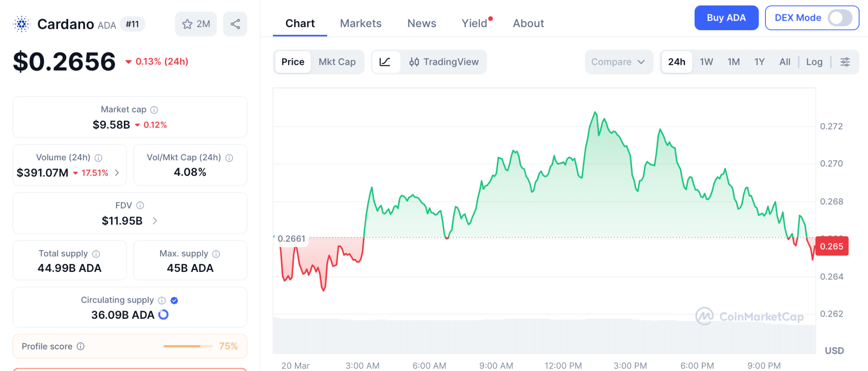868x371 pixels.
Task: Switch to TradingView candlestick chart
Action: click(x=444, y=62)
